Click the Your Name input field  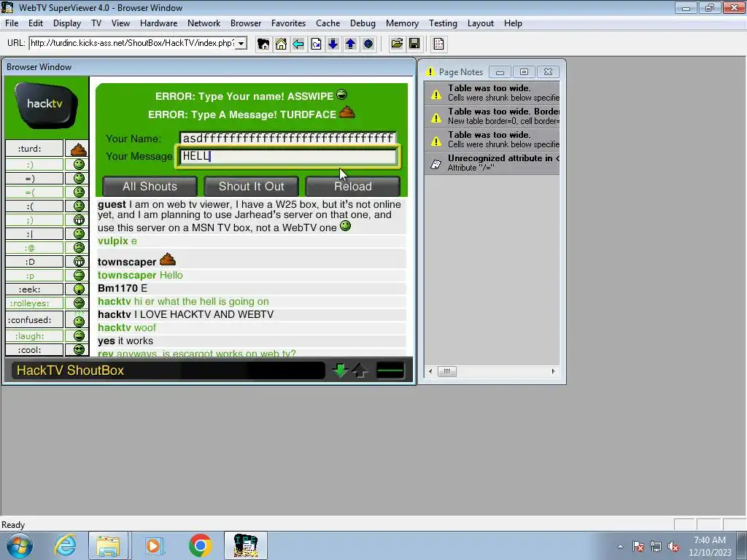tap(287, 138)
